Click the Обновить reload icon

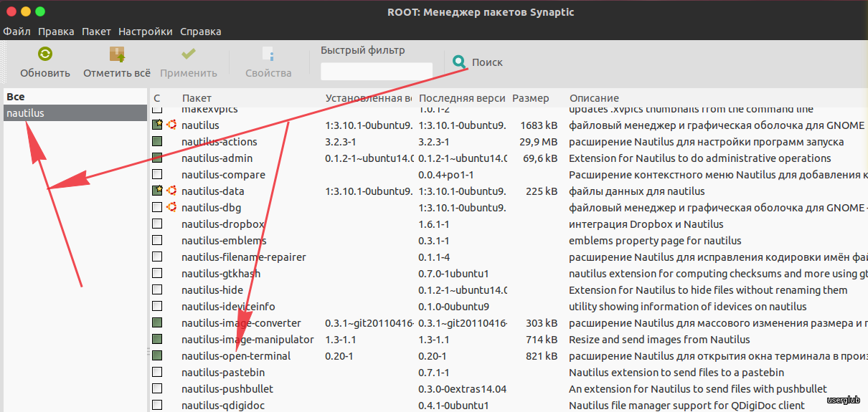coord(45,54)
